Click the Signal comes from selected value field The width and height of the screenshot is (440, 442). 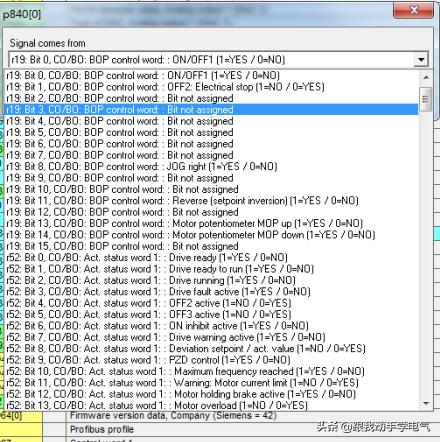211,60
